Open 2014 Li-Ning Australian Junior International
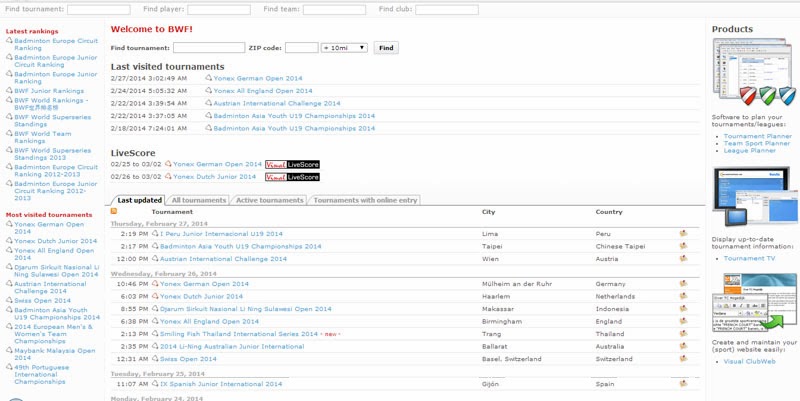Image resolution: width=800 pixels, height=401 pixels. coord(232,346)
